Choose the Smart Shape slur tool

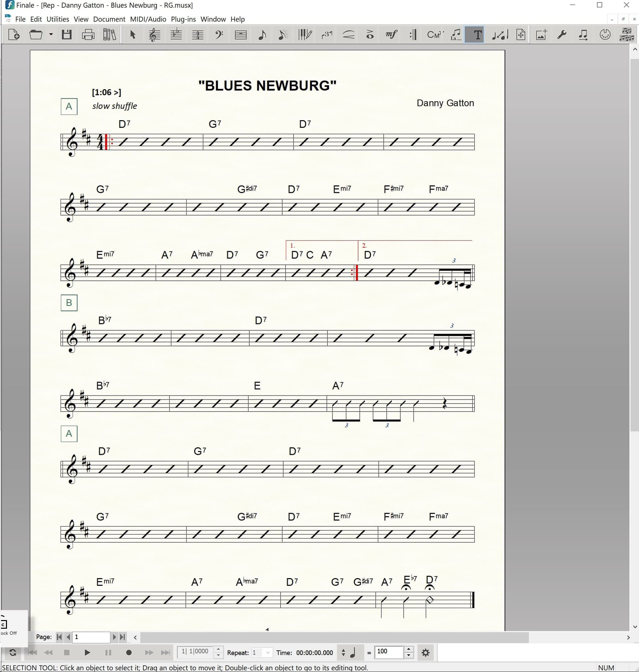pos(348,35)
